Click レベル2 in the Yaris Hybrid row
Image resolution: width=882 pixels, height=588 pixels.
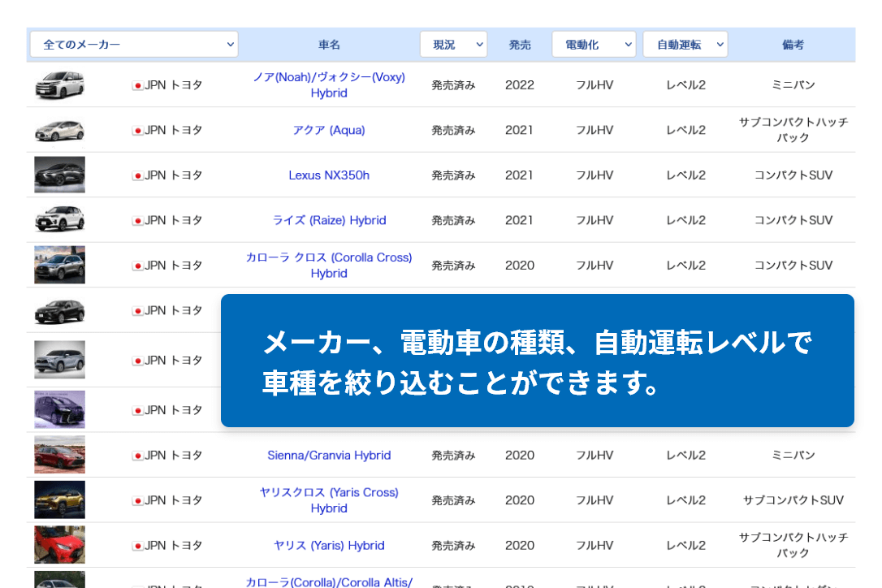[x=685, y=545]
